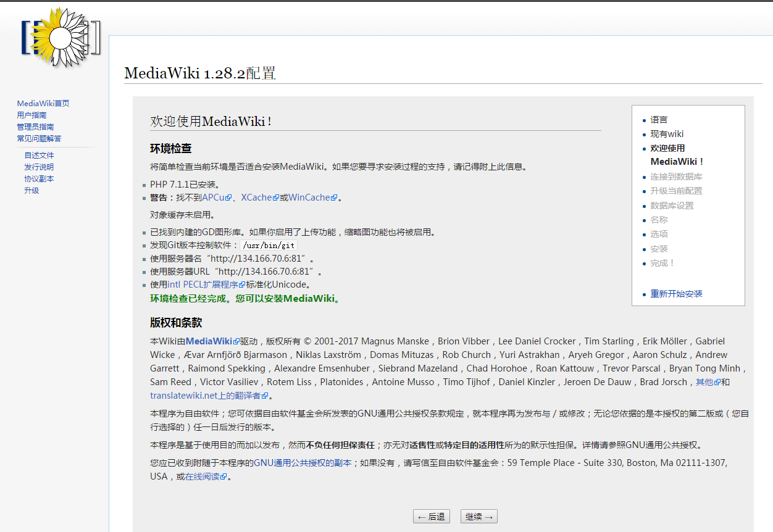Viewport: 773px width, 532px height.
Task: Click the /usr/bin/git path text
Action: (269, 245)
